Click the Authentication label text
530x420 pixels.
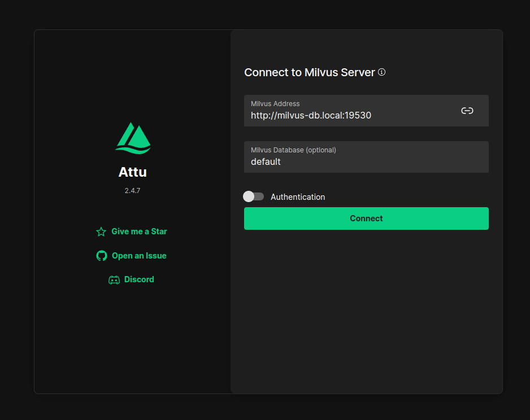tap(298, 196)
